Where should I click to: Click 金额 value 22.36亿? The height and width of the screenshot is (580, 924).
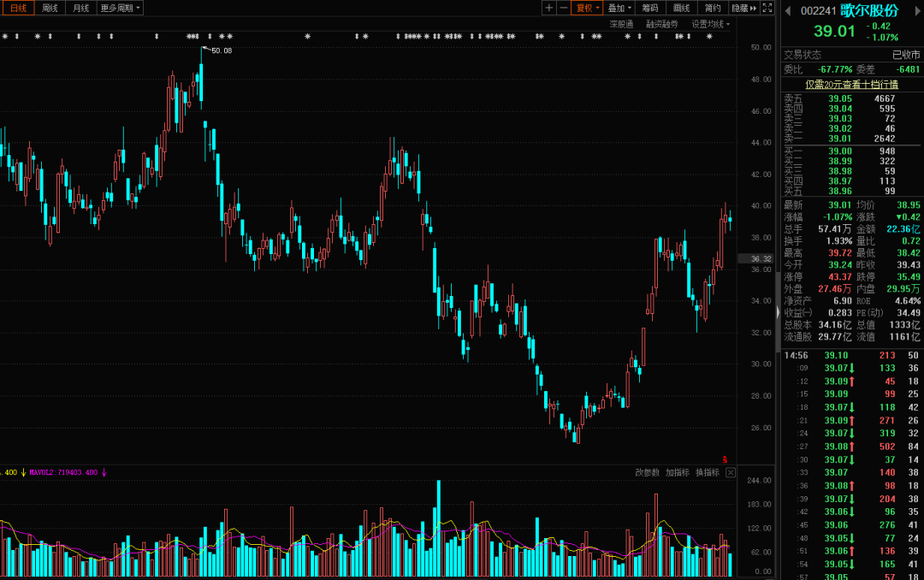tap(903, 228)
